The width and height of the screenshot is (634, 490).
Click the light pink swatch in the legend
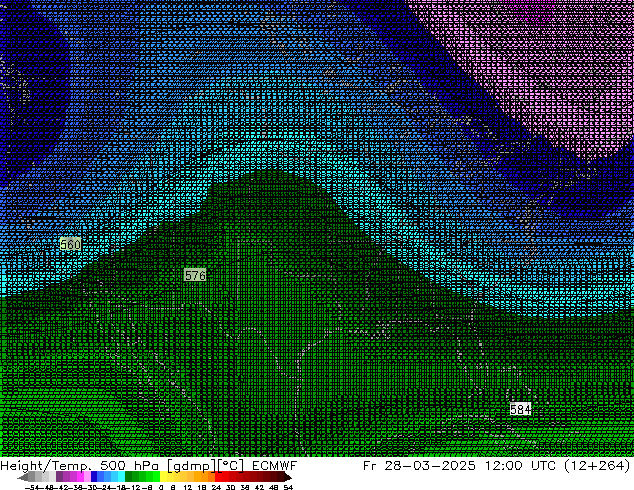point(87,477)
